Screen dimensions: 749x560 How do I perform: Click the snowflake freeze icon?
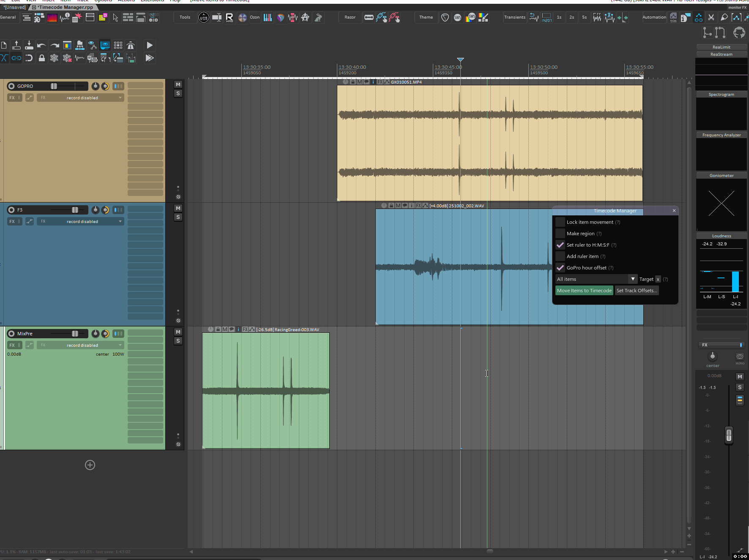pyautogui.click(x=54, y=58)
